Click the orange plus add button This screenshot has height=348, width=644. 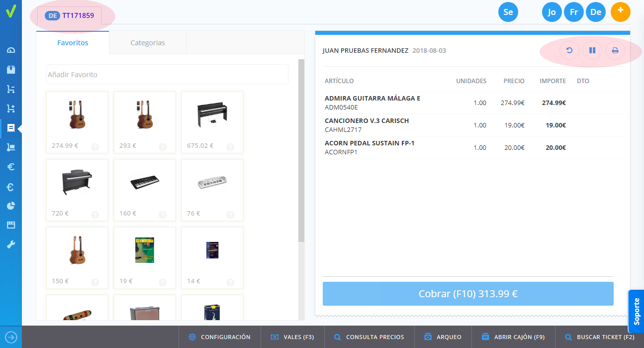[x=620, y=11]
